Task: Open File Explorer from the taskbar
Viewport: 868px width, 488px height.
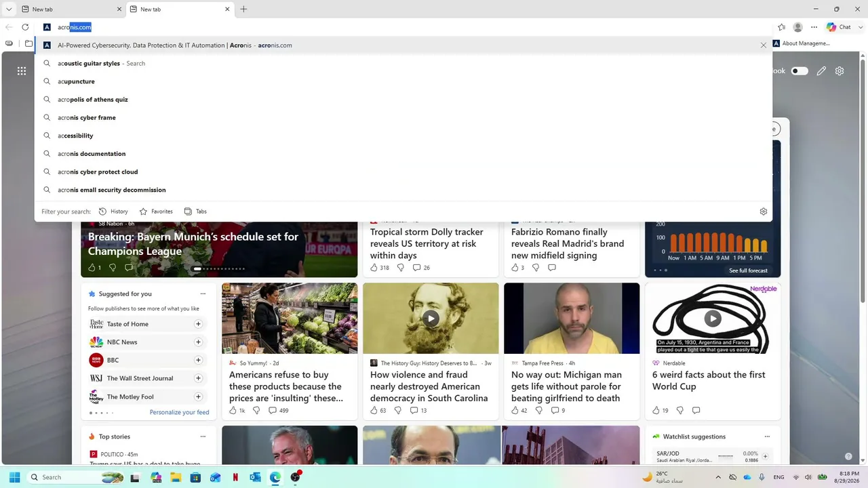Action: 176,477
